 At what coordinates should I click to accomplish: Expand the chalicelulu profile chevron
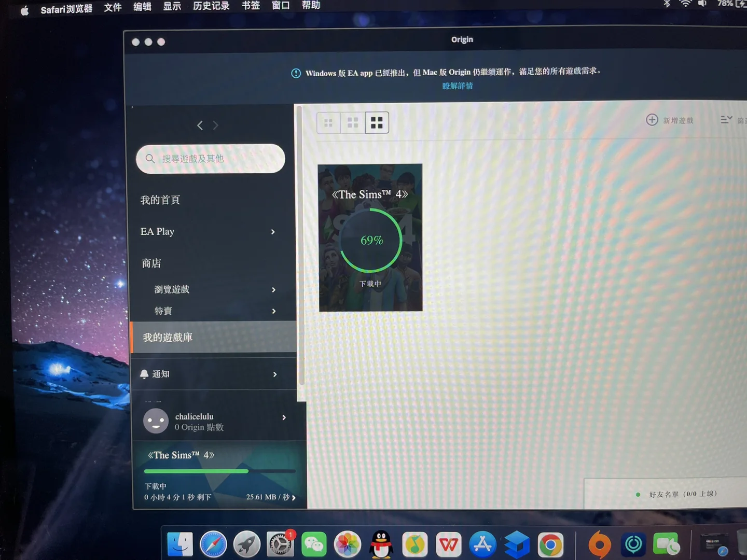284,417
